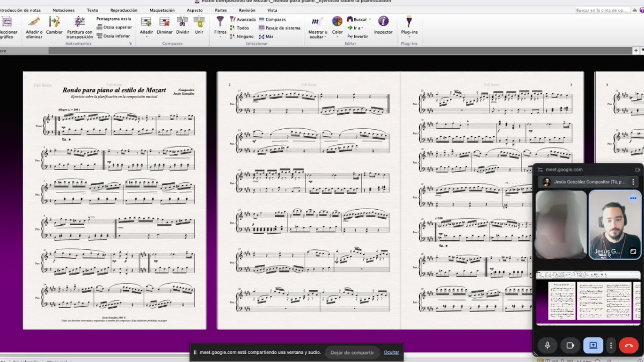The width and height of the screenshot is (644, 362).
Task: Click the Unir compases icon
Action: [199, 23]
